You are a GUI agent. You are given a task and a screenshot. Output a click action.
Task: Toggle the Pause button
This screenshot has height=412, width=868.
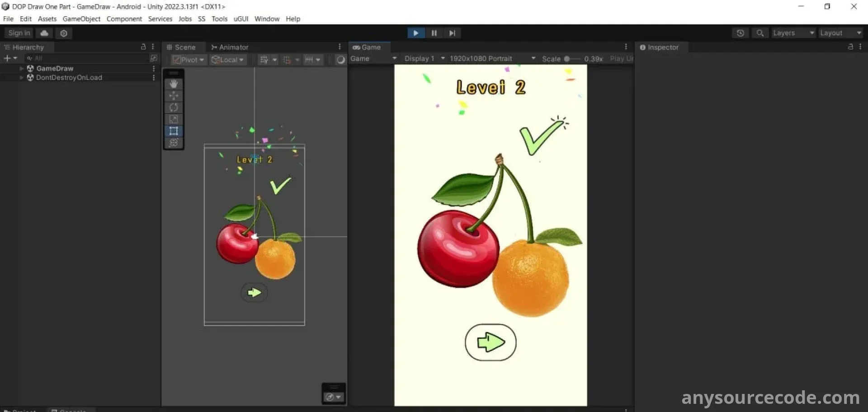pyautogui.click(x=434, y=33)
